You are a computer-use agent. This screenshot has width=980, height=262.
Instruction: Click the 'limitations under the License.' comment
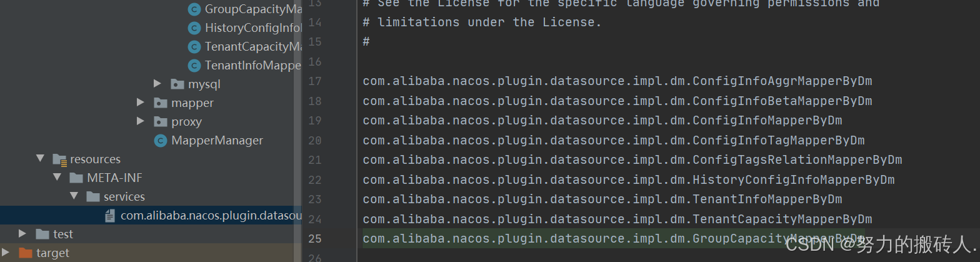pyautogui.click(x=482, y=23)
